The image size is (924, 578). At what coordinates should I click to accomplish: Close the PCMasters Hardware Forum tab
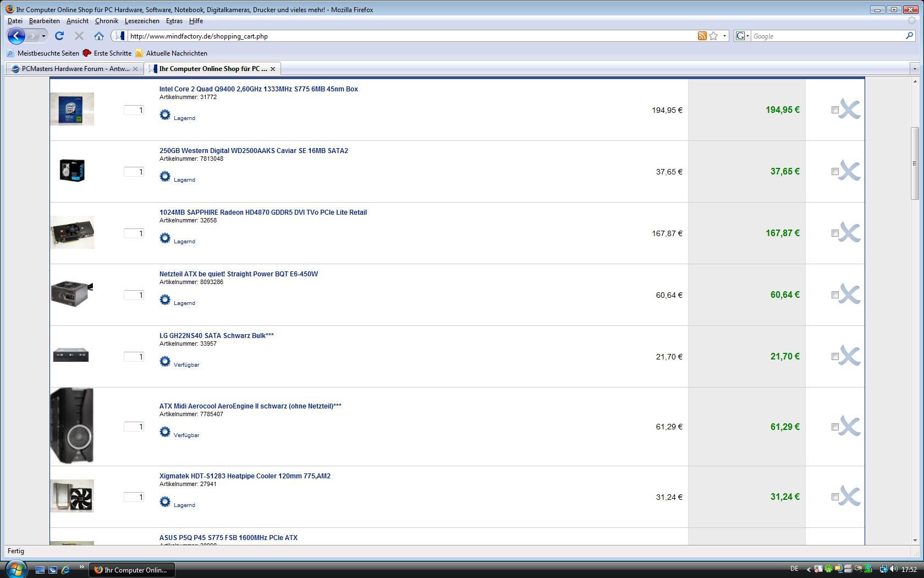click(135, 69)
